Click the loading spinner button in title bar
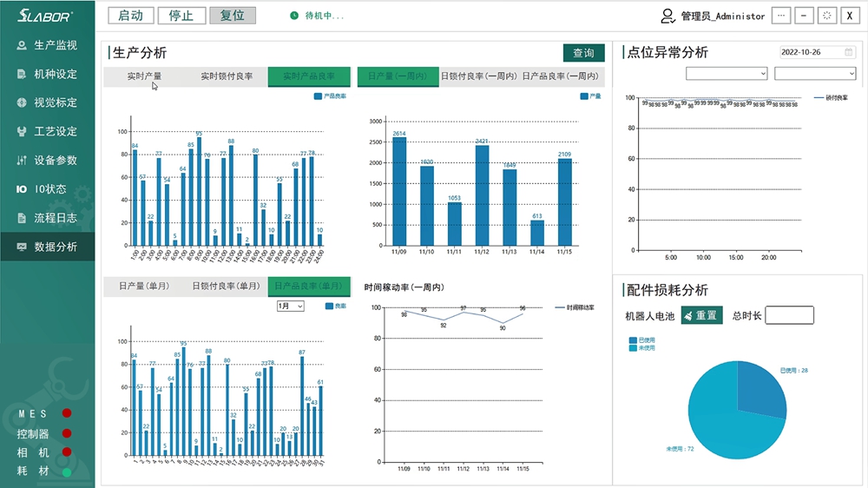The image size is (868, 488). pos(827,16)
